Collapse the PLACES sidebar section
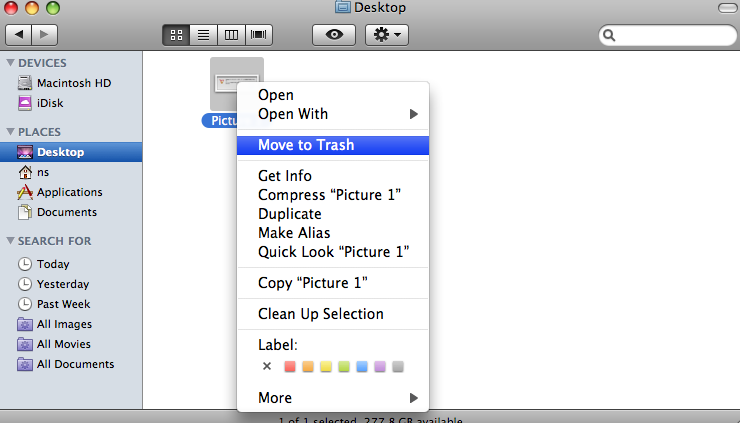 tap(10, 132)
